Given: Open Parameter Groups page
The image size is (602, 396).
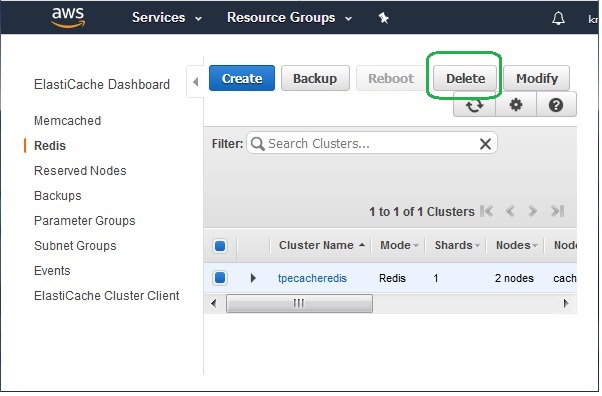Looking at the screenshot, I should pos(85,221).
